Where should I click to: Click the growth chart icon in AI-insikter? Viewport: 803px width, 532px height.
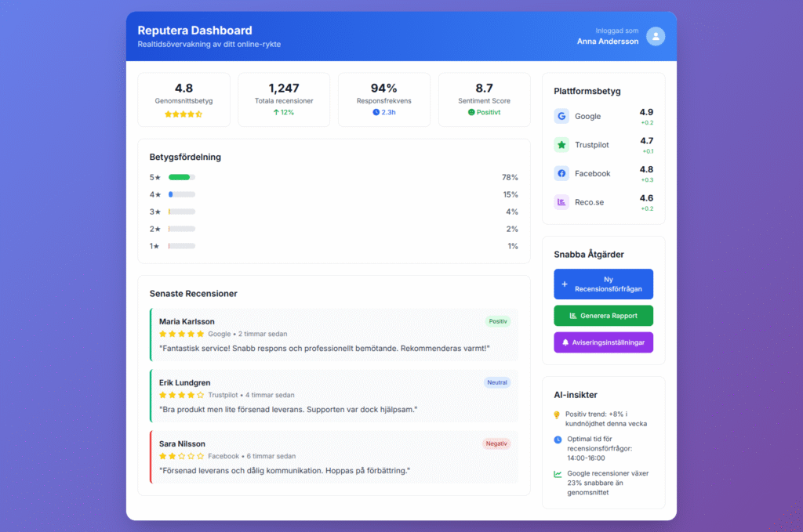[x=558, y=474]
